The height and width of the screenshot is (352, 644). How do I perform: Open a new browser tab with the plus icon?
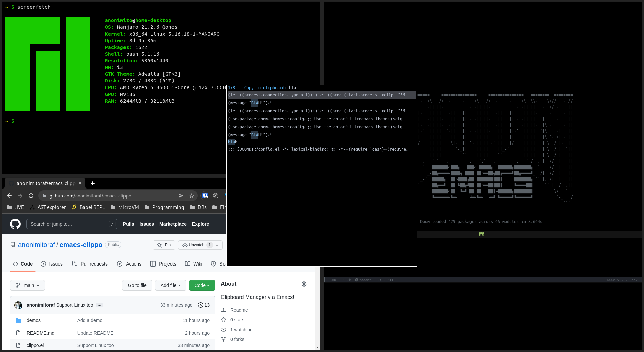93,183
